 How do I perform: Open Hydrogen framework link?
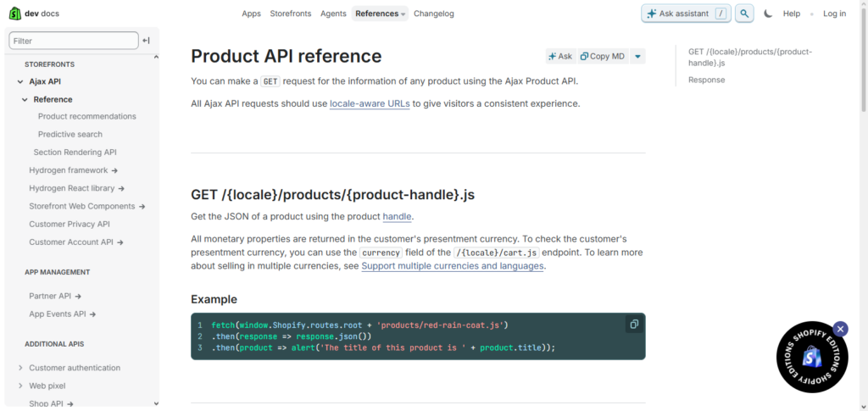coord(74,170)
